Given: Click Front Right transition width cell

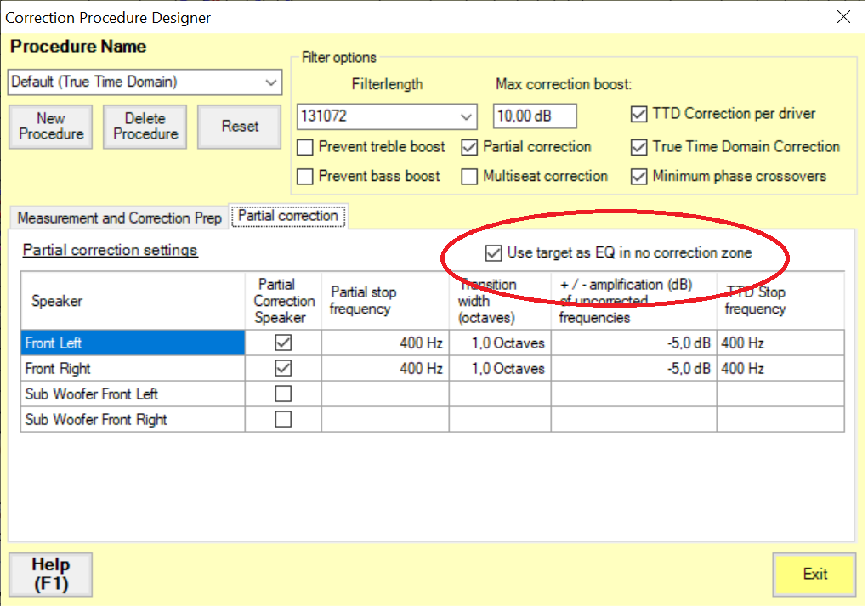Looking at the screenshot, I should 500,369.
